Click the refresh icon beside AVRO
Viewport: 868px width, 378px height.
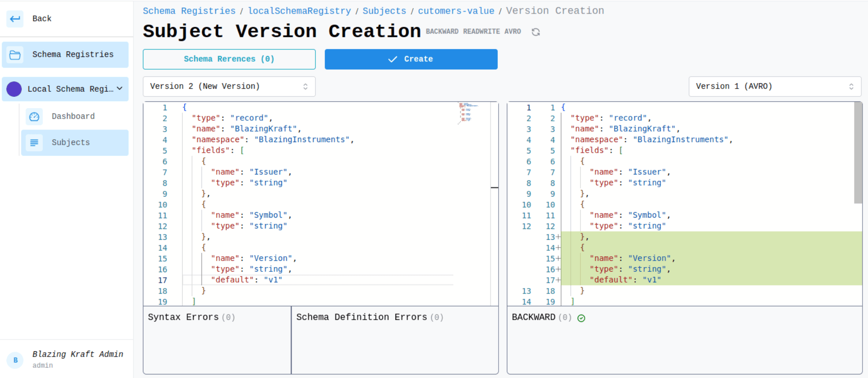tap(535, 32)
